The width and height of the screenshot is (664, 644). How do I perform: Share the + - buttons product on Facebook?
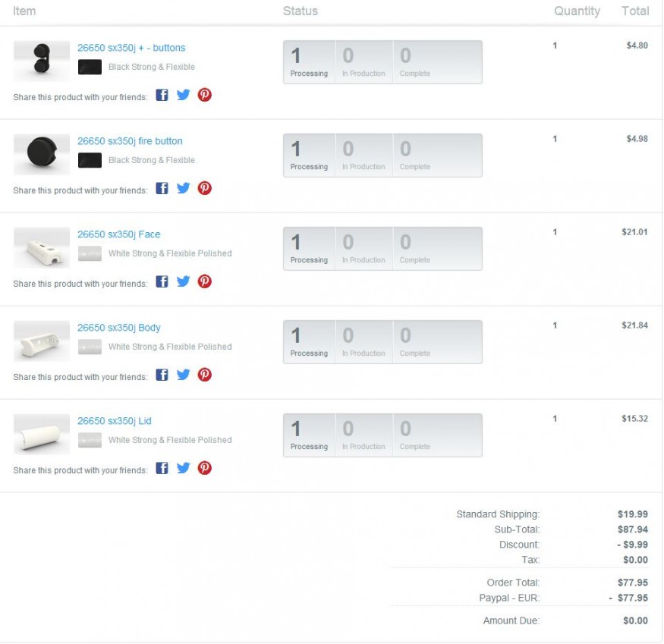point(162,95)
